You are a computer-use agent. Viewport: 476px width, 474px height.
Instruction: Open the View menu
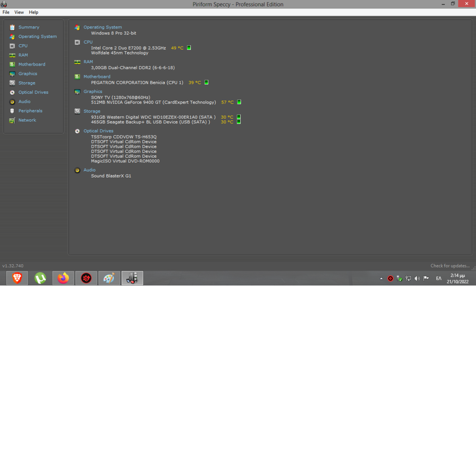pos(19,12)
